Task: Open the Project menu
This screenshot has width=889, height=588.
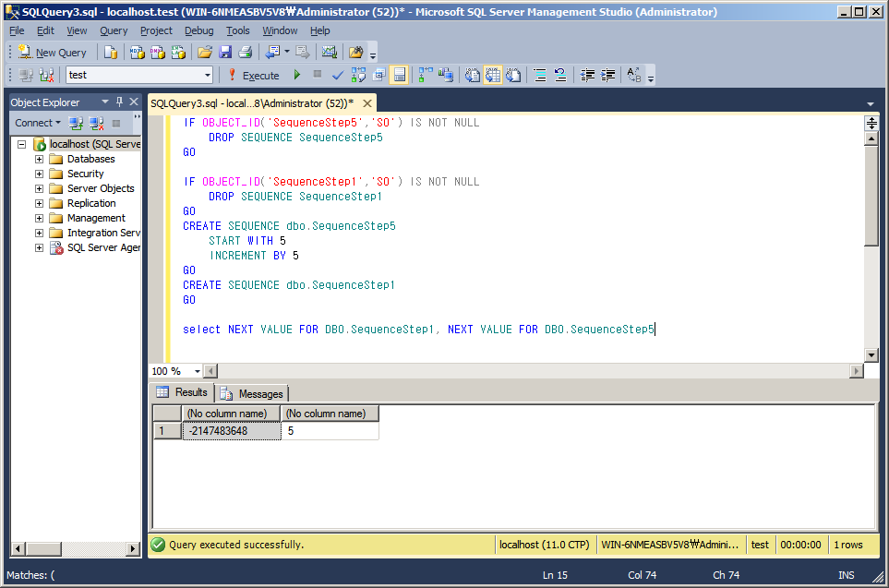Action: tap(156, 30)
